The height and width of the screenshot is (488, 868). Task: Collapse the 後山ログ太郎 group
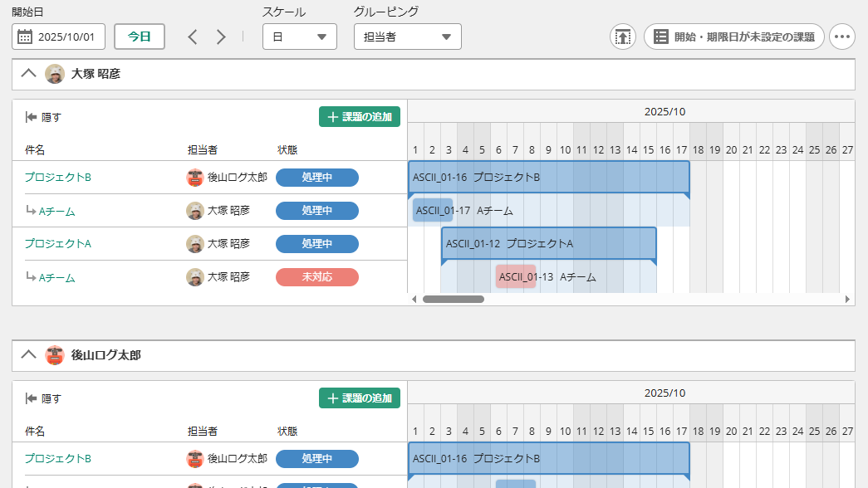coord(28,355)
